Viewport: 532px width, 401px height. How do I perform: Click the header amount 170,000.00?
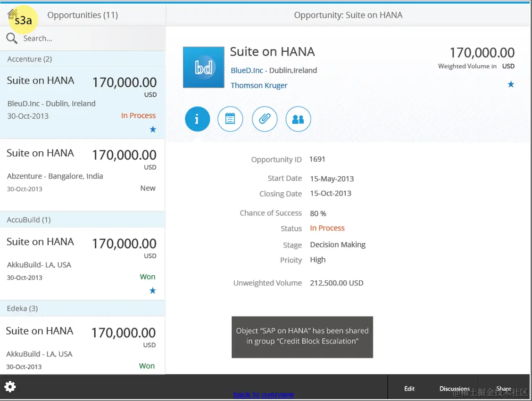482,53
